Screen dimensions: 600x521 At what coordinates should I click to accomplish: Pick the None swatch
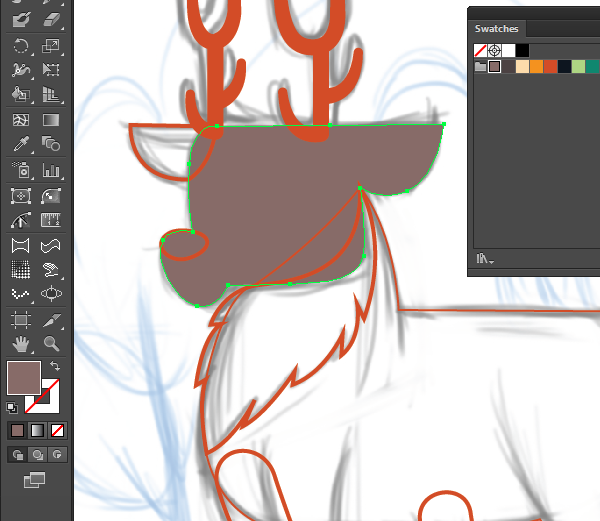click(480, 50)
